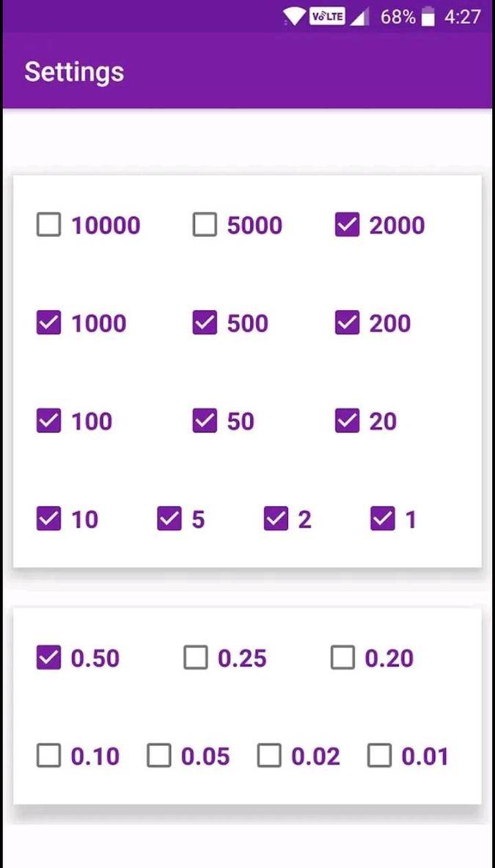495x868 pixels.
Task: Enable the 0.25 coin checkbox
Action: [196, 658]
